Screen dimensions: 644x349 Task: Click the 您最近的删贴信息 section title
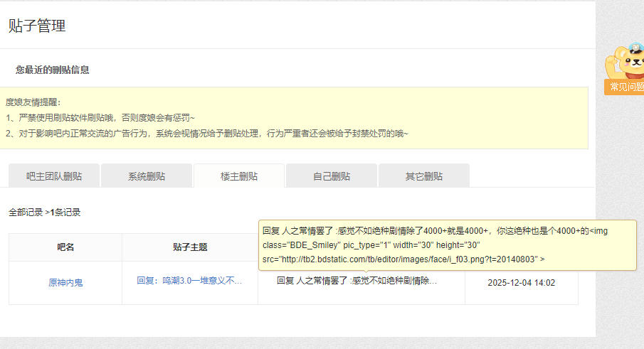53,70
